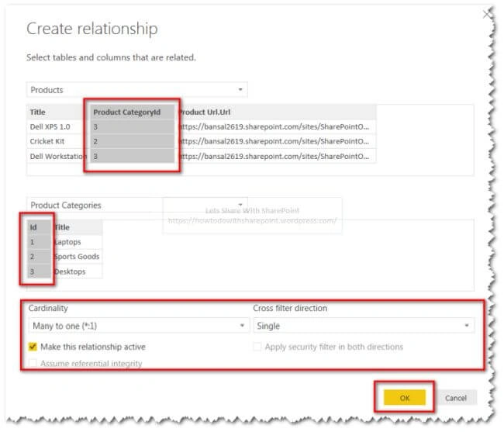This screenshot has height=432, width=504.
Task: Toggle Apply security filter in both directions
Action: pyautogui.click(x=257, y=347)
